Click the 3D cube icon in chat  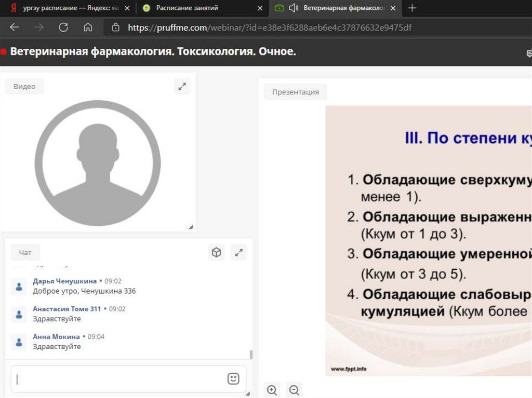216,253
